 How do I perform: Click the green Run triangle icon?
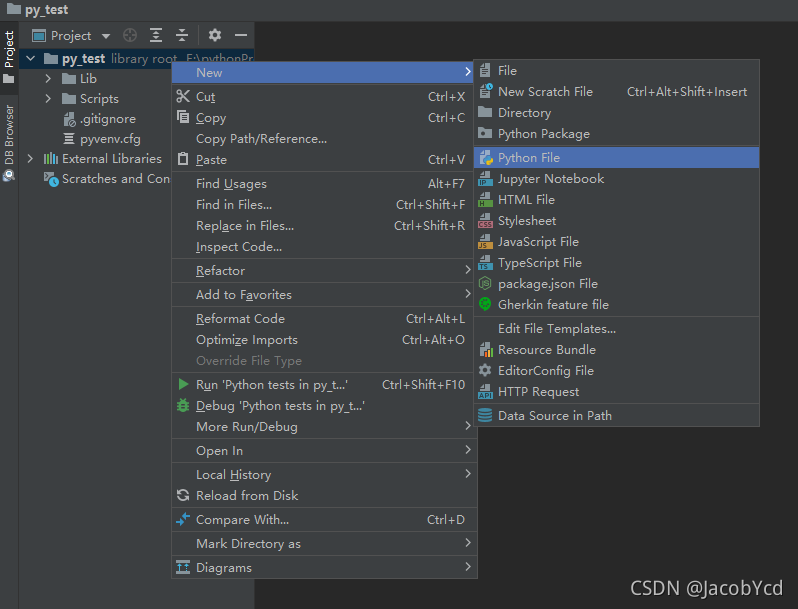pyautogui.click(x=183, y=384)
